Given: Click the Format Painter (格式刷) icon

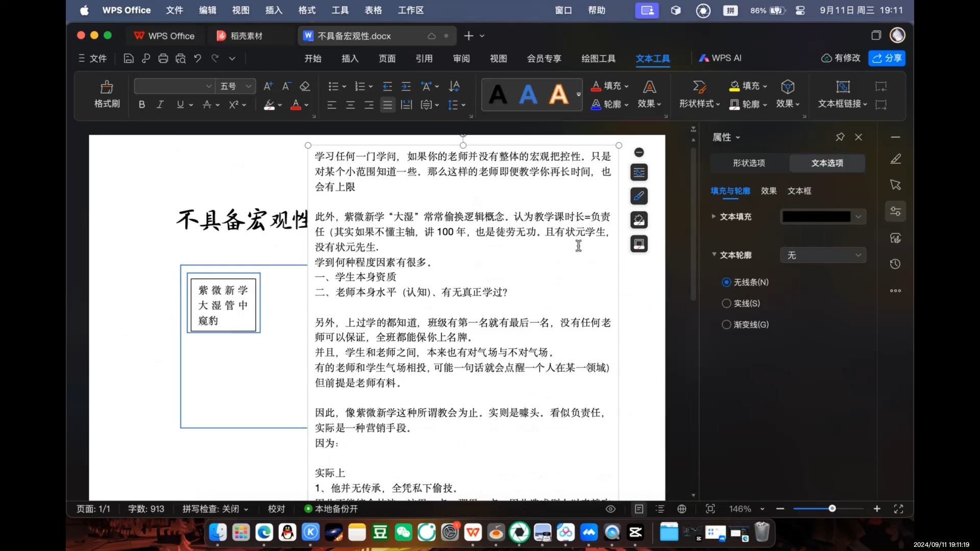Looking at the screenshot, I should click(x=107, y=87).
